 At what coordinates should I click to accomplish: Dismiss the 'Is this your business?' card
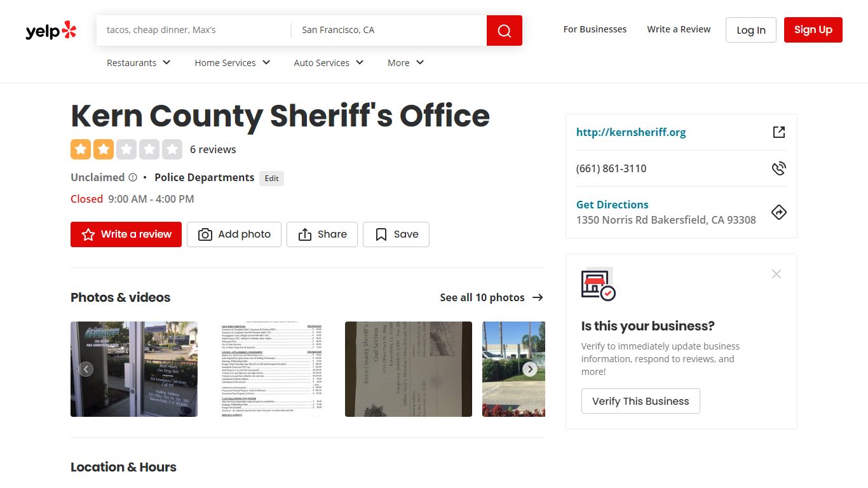click(x=776, y=274)
